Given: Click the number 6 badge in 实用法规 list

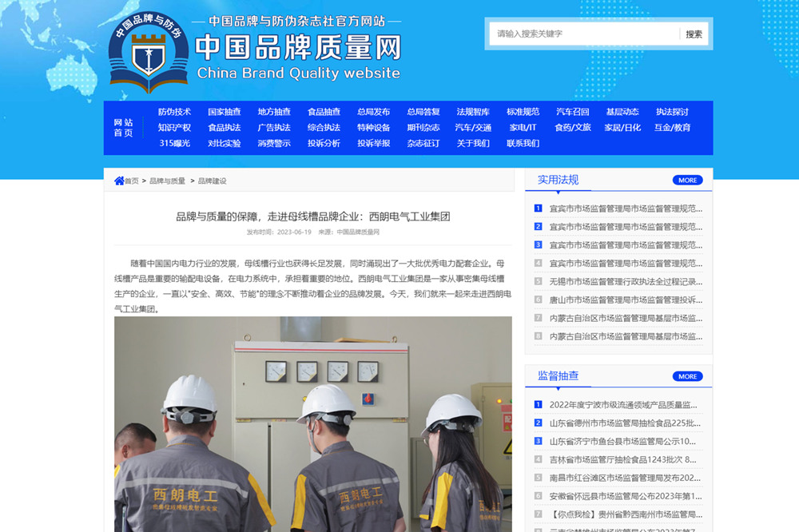Looking at the screenshot, I should (538, 300).
